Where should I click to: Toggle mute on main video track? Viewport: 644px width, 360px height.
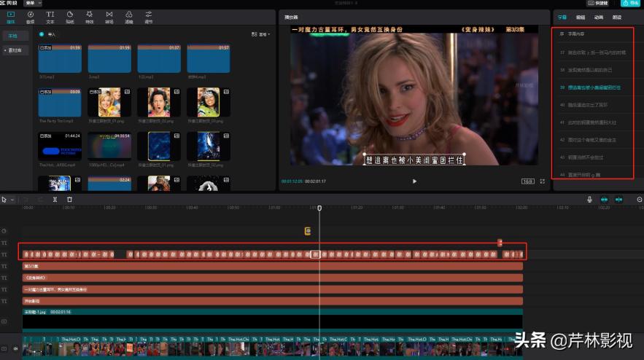pos(15,348)
